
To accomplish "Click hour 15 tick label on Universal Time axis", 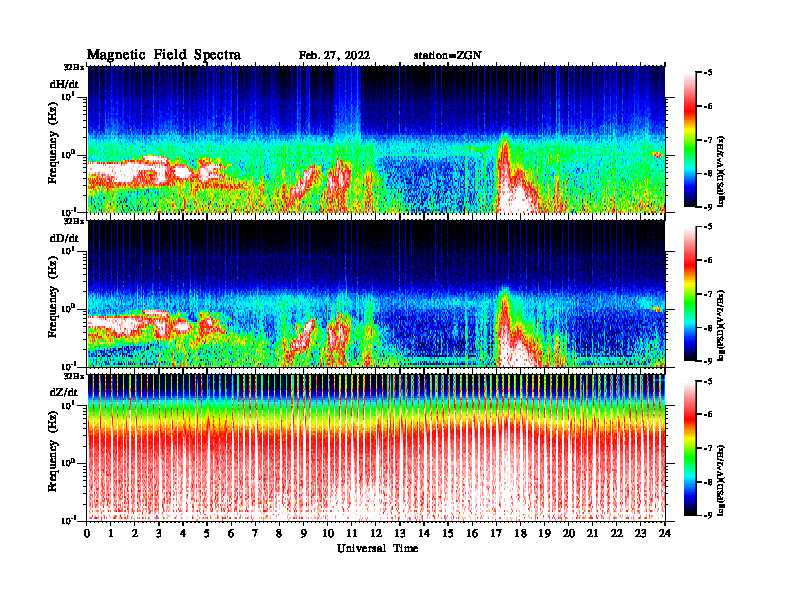I will click(448, 534).
